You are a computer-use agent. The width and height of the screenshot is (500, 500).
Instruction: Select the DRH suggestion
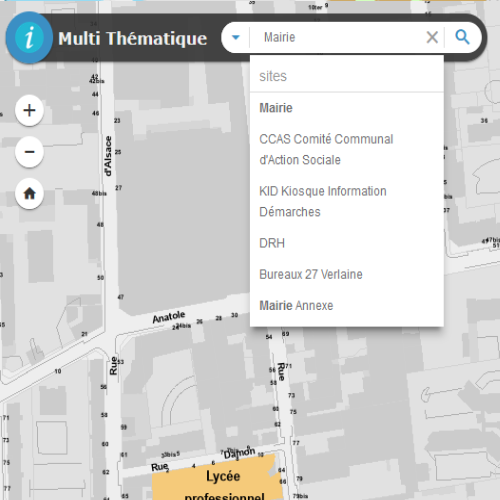[347, 243]
